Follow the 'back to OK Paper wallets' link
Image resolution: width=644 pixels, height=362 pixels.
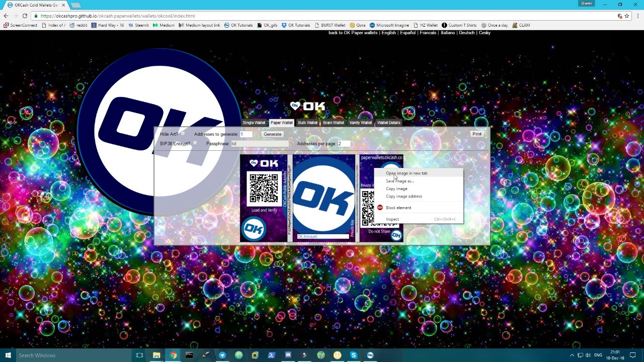353,33
